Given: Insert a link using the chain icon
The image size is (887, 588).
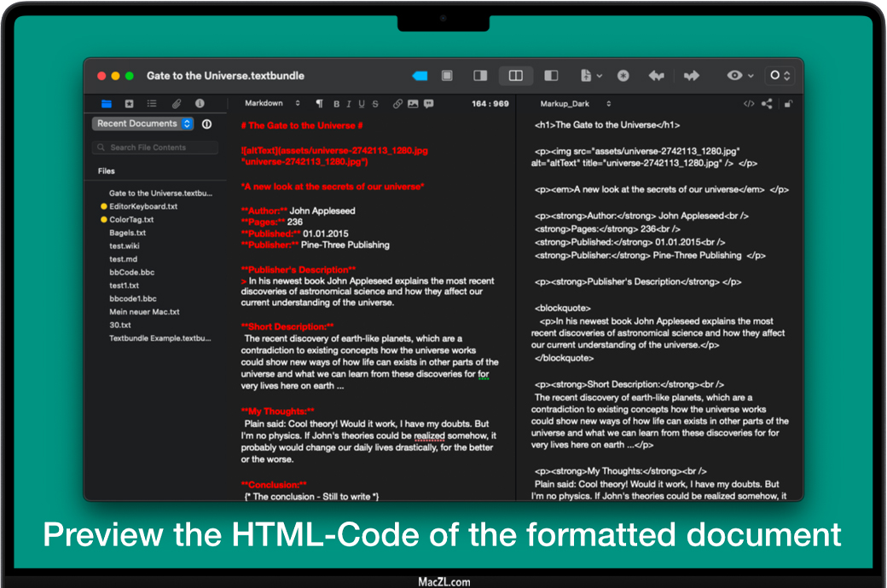Looking at the screenshot, I should click(x=397, y=104).
